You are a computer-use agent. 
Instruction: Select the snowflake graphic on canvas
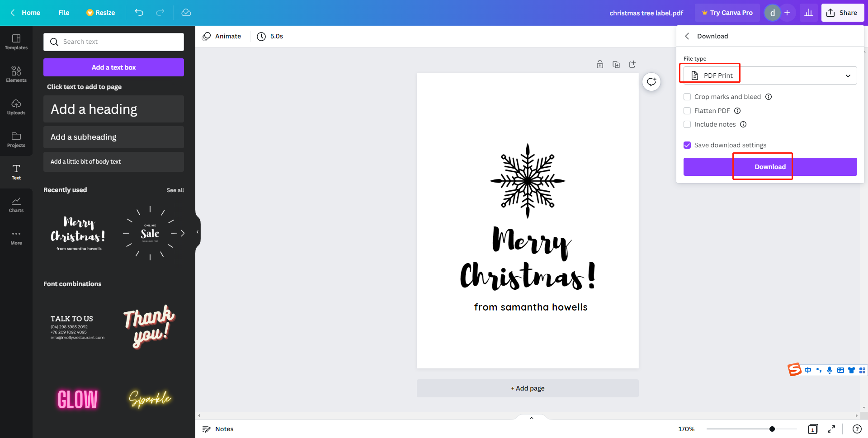tap(528, 181)
